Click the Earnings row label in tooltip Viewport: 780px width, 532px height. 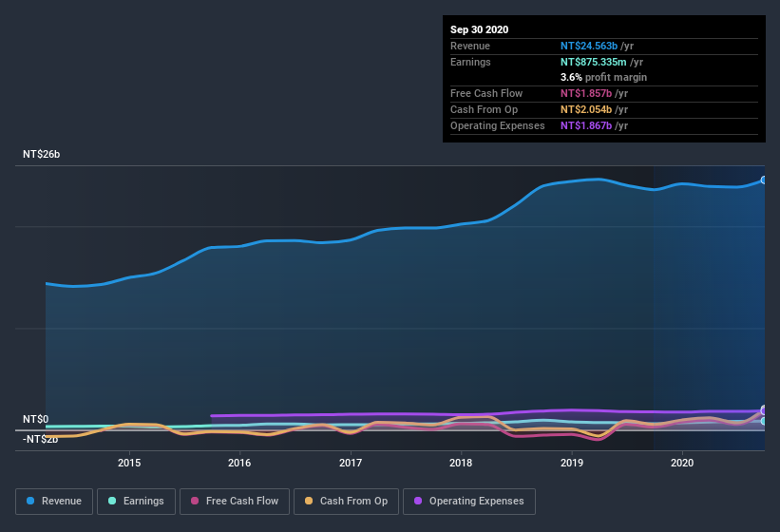point(470,62)
